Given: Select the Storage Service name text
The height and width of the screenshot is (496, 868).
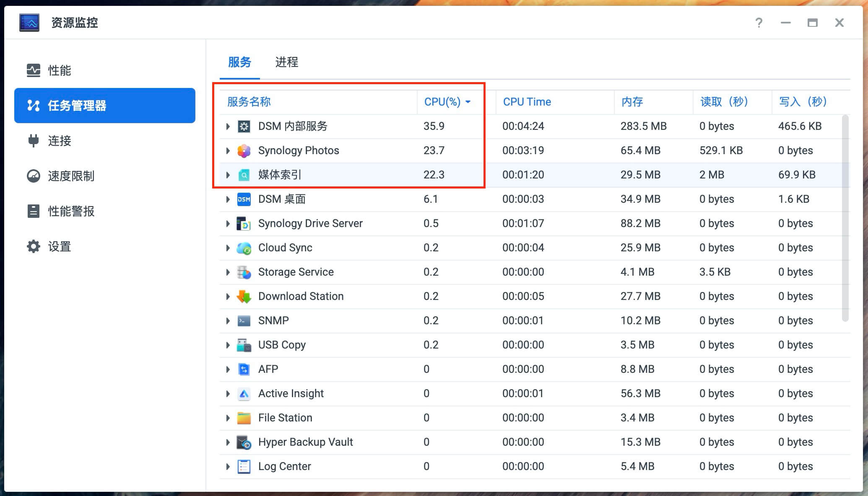Looking at the screenshot, I should (296, 272).
